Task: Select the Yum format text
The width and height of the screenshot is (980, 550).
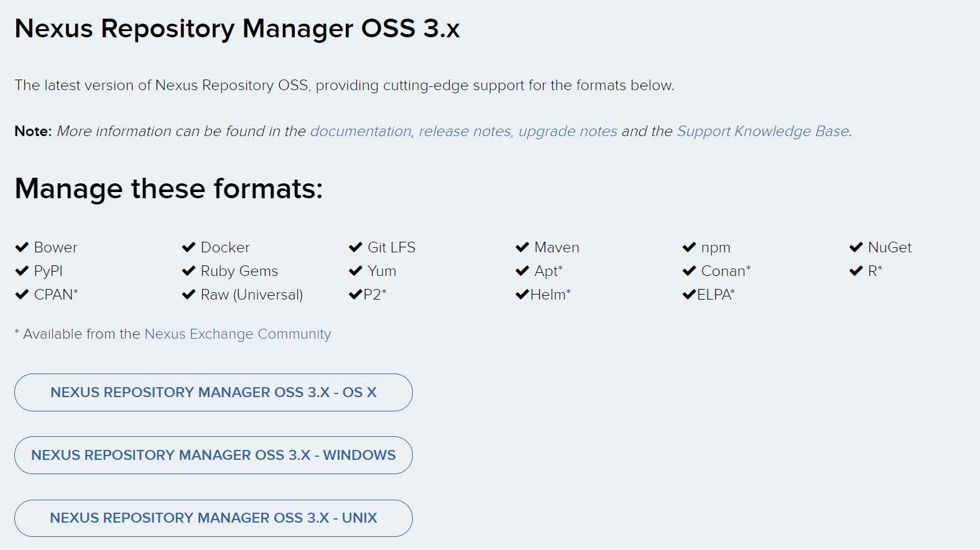Action: [x=382, y=271]
